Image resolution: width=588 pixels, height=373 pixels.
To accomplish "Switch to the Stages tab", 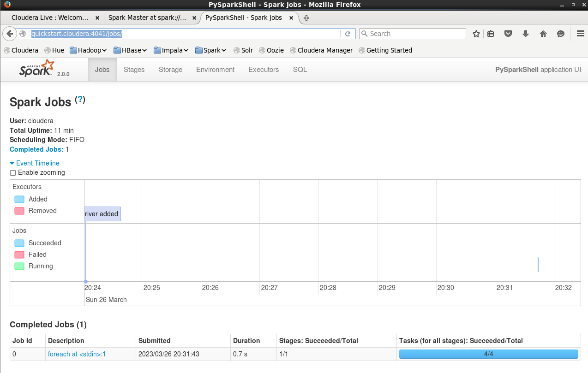I will [x=134, y=70].
